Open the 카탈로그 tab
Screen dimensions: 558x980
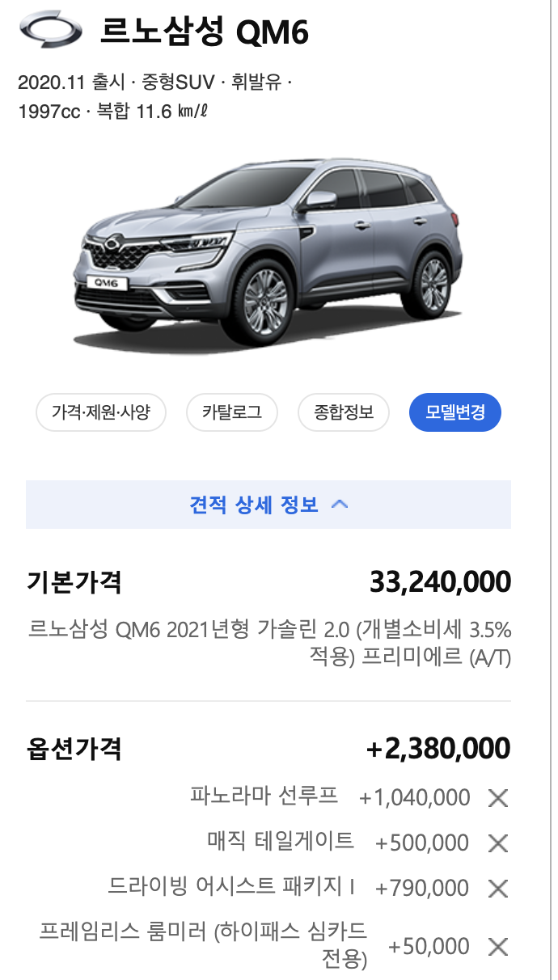coord(232,412)
